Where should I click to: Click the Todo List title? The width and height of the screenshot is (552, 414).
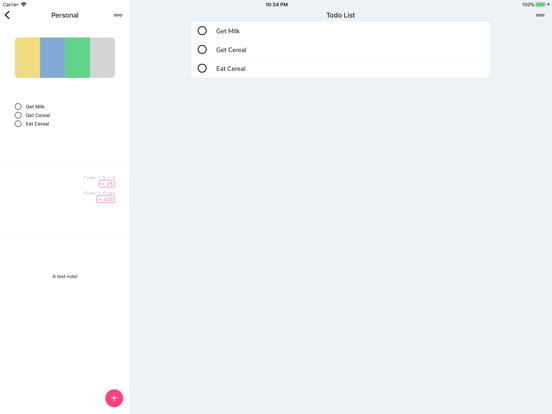click(340, 15)
